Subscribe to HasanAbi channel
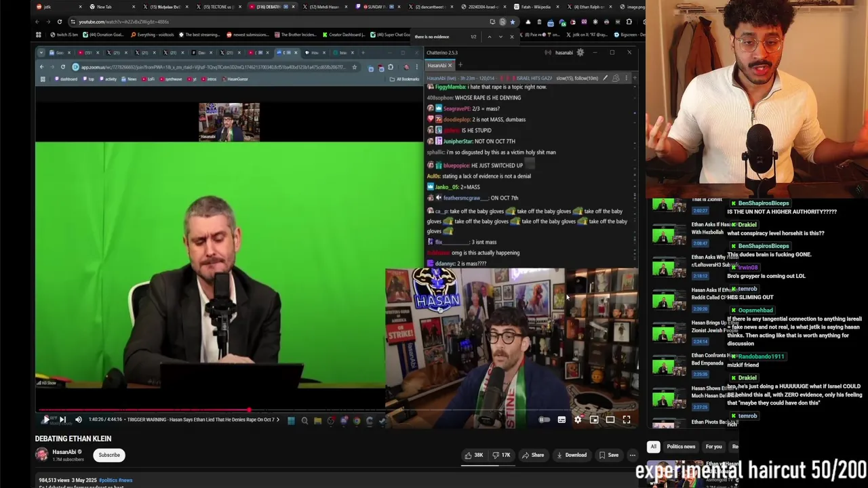 [109, 455]
